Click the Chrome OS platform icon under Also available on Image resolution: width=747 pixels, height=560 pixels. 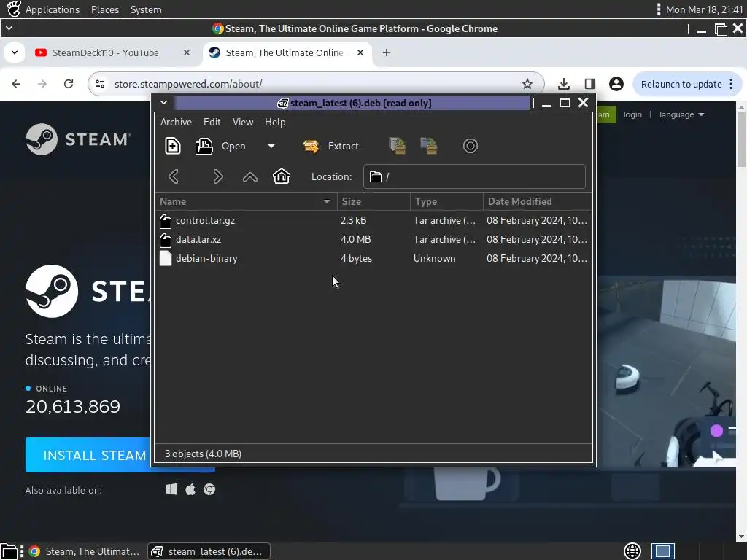pyautogui.click(x=209, y=489)
